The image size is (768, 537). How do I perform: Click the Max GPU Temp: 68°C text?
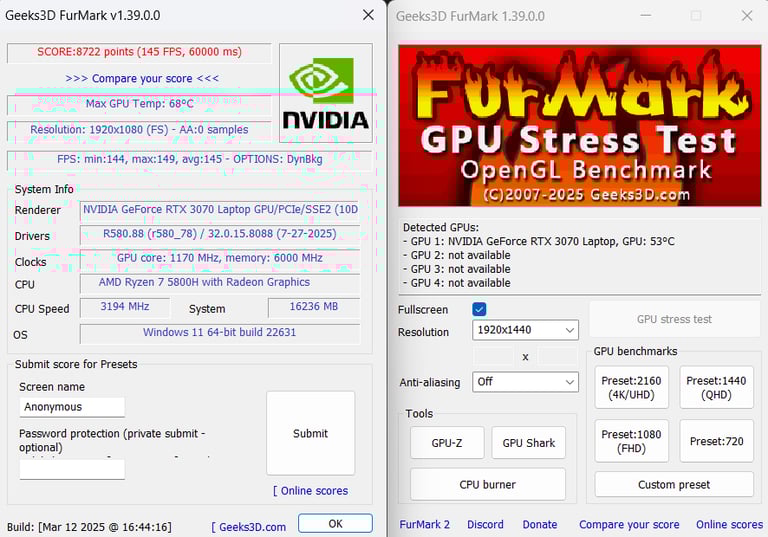[x=140, y=104]
